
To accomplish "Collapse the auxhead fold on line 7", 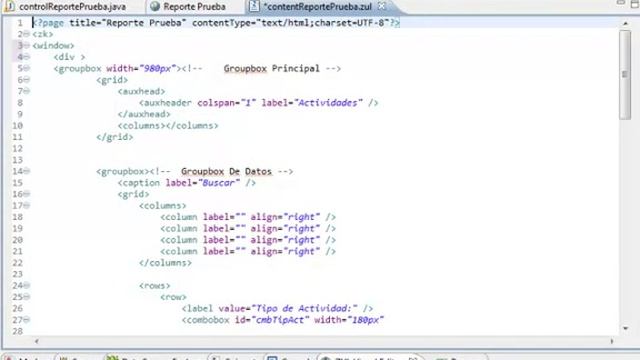I will pyautogui.click(x=27, y=91).
